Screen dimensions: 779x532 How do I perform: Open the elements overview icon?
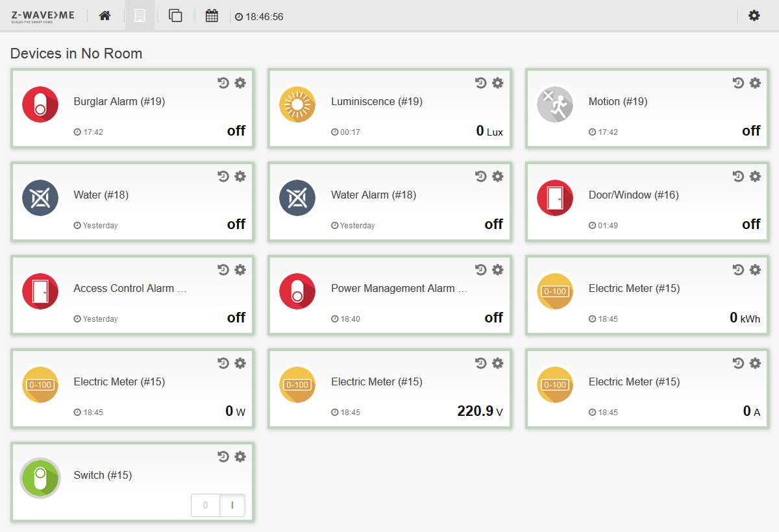click(x=175, y=16)
